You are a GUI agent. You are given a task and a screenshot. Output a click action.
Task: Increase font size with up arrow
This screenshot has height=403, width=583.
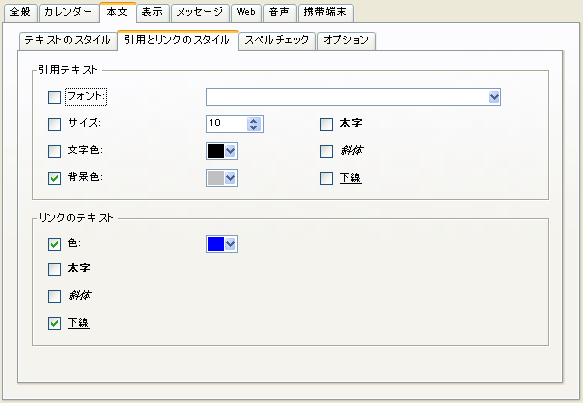tap(254, 121)
